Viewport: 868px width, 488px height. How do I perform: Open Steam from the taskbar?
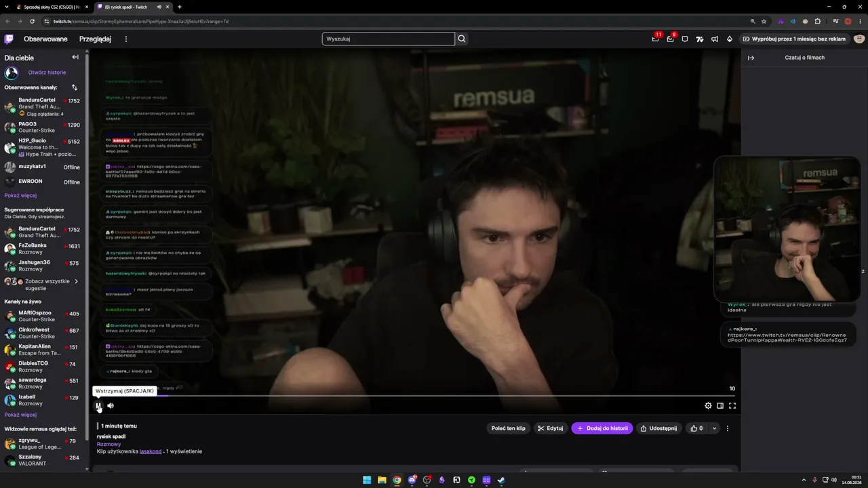pyautogui.click(x=501, y=480)
